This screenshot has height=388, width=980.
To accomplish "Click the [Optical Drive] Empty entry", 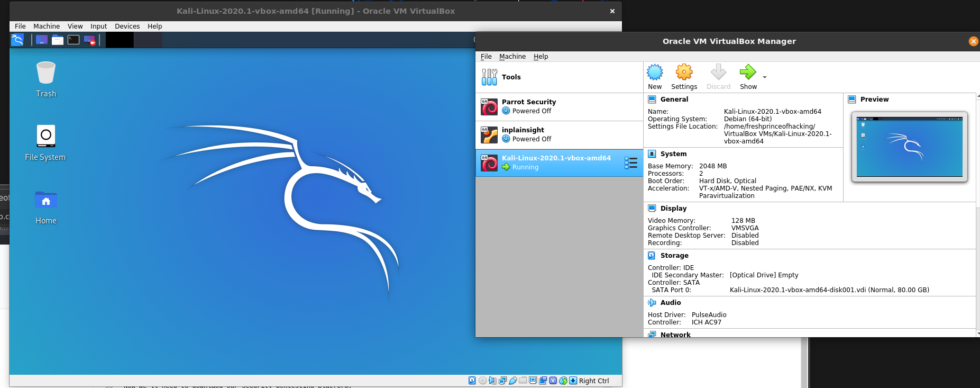I will (x=764, y=275).
